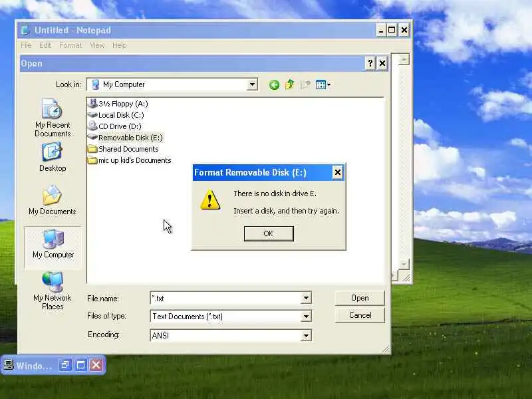Close the Open dialog
532x399 pixels.
pos(382,63)
